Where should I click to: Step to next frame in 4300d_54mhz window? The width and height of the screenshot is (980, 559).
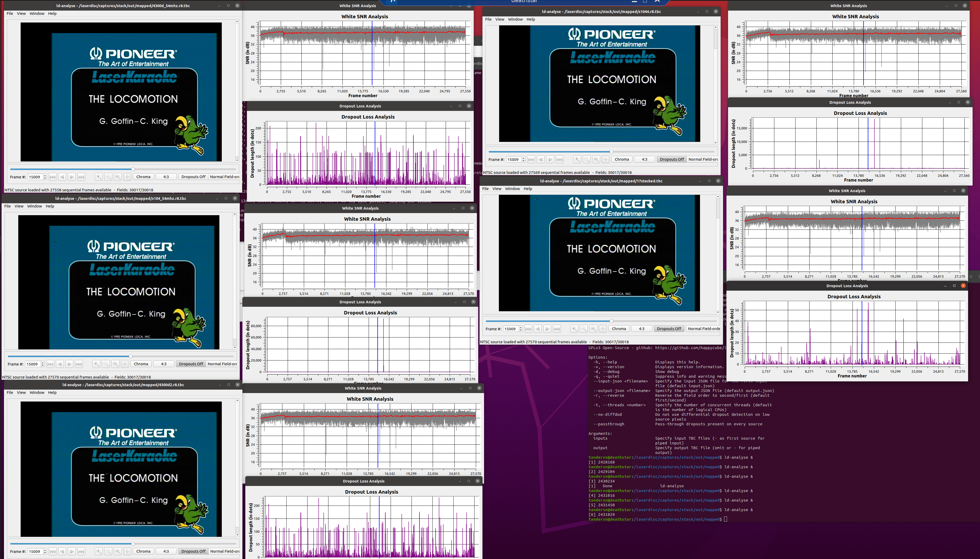(72, 177)
